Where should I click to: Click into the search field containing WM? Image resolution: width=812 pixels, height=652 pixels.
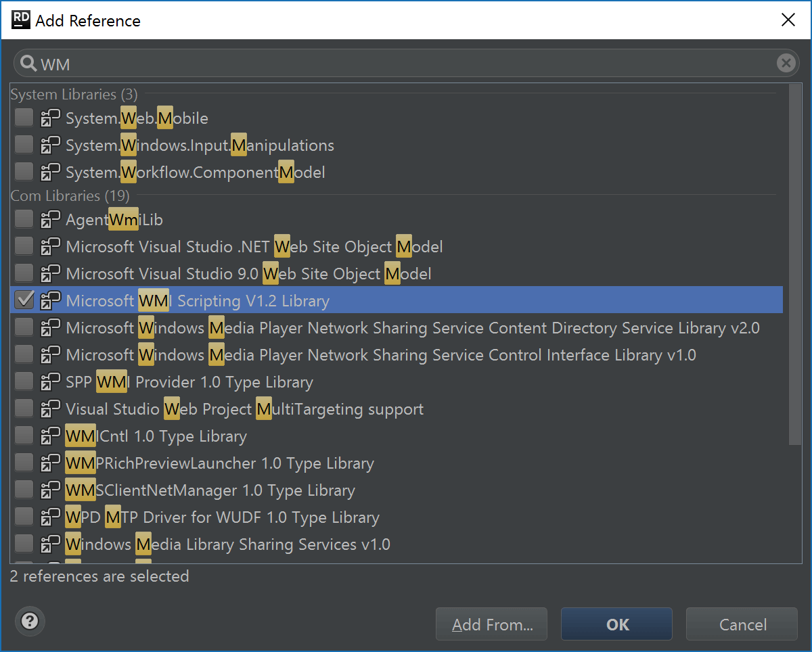tap(406, 64)
